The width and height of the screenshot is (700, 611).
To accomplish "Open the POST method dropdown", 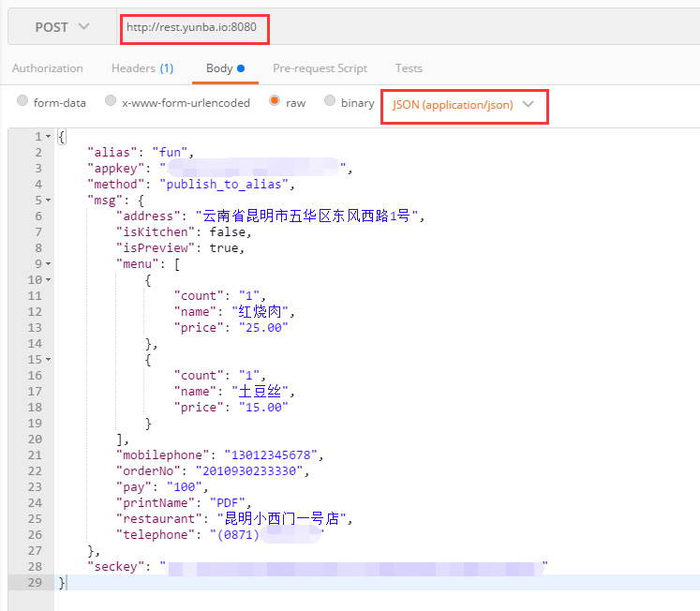I will 62,27.
